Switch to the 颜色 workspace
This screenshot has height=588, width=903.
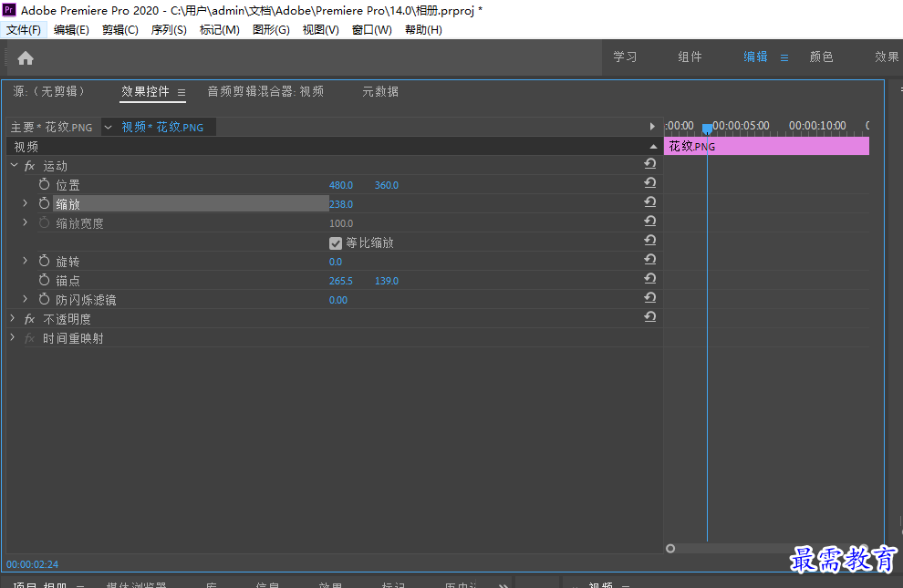pyautogui.click(x=821, y=57)
